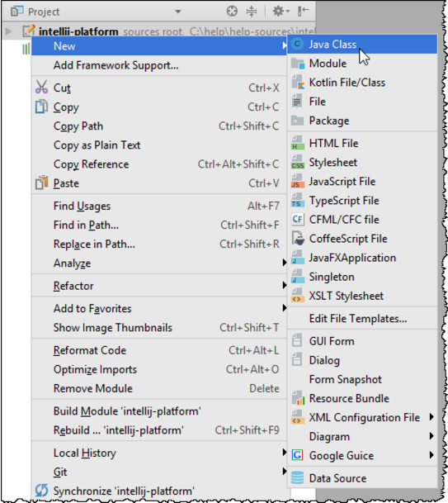Image resolution: width=448 pixels, height=503 pixels.
Task: Click the Collapse All toolbar icon
Action: point(252,12)
